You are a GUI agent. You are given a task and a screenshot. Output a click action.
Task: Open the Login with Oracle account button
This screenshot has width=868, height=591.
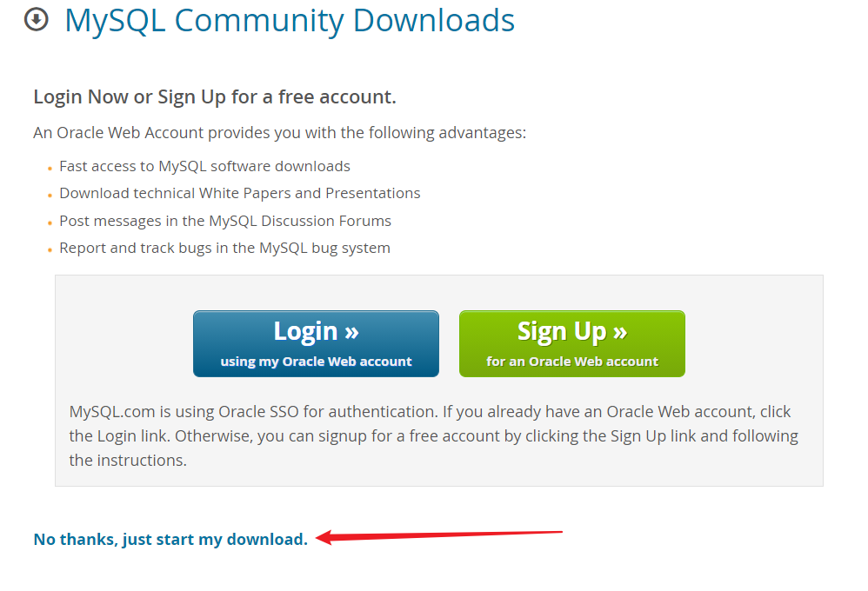(x=316, y=343)
